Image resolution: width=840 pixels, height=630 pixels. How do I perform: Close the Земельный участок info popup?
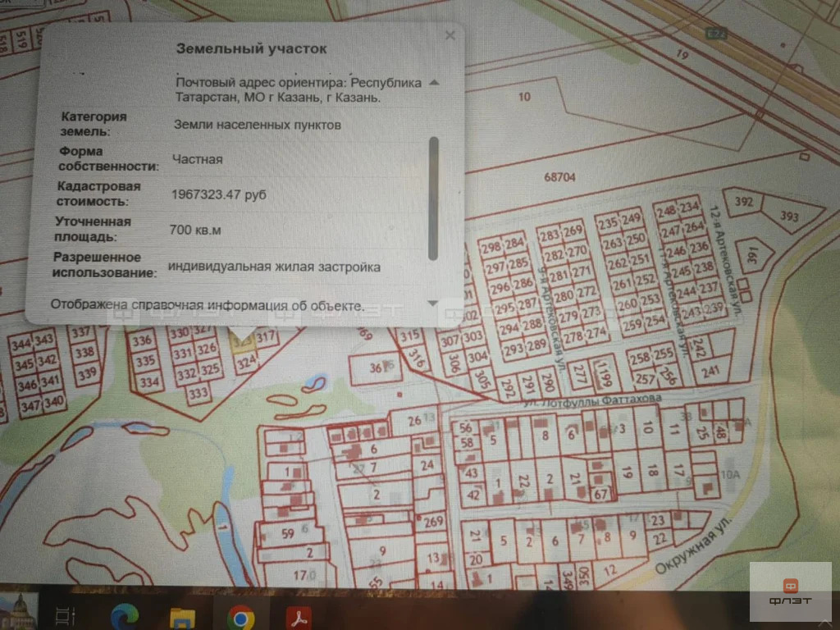[x=450, y=35]
